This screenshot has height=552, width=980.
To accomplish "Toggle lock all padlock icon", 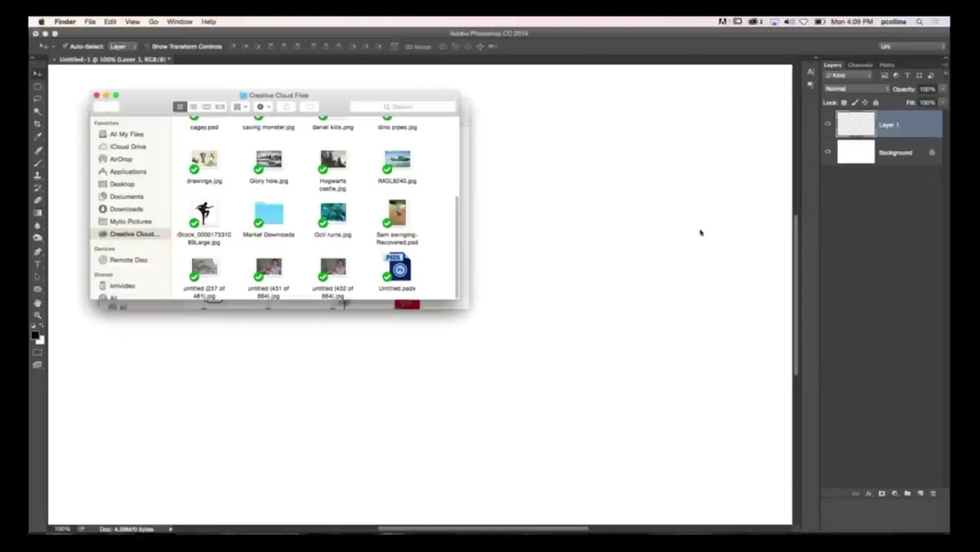I will tap(875, 103).
